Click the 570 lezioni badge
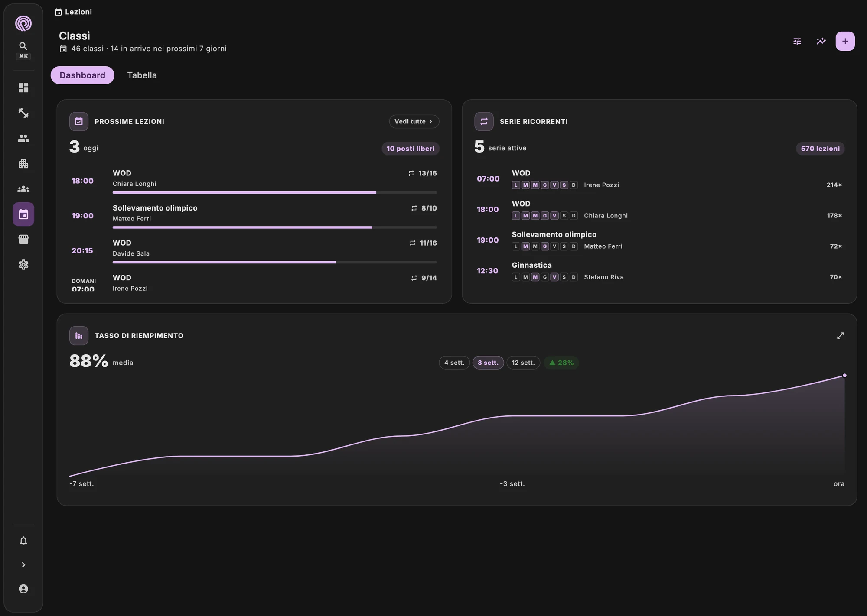This screenshot has height=616, width=867. tap(820, 149)
